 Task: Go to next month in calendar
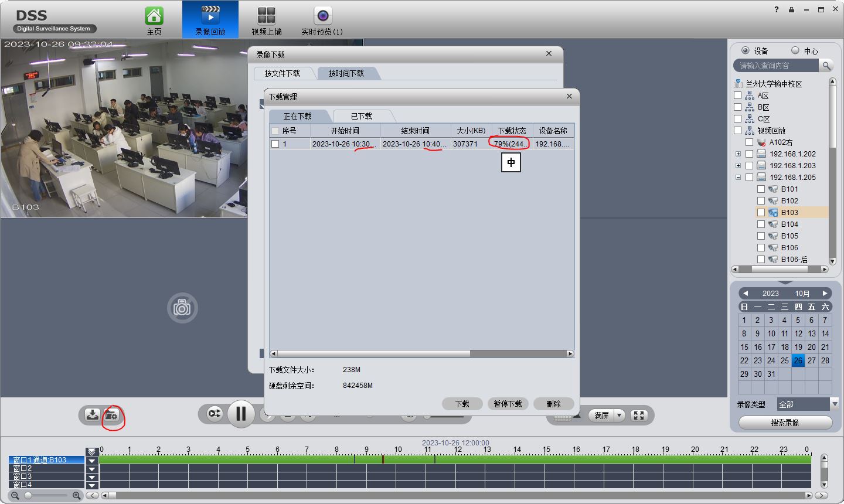click(x=825, y=293)
